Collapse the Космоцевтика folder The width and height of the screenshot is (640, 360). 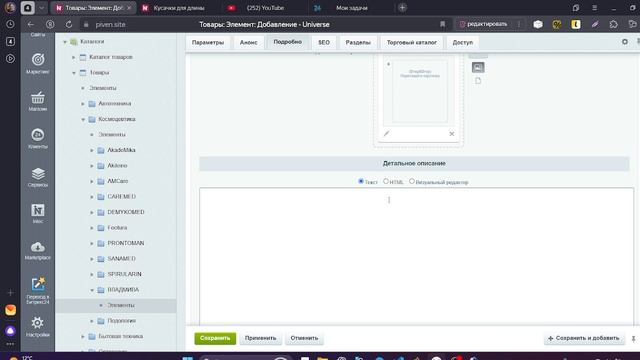click(83, 119)
